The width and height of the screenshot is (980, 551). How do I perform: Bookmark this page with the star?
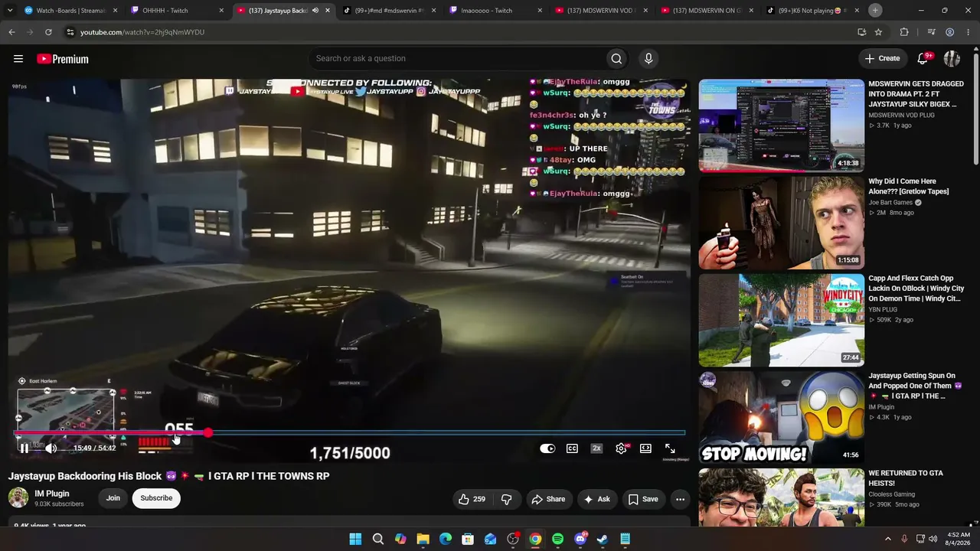pos(878,32)
